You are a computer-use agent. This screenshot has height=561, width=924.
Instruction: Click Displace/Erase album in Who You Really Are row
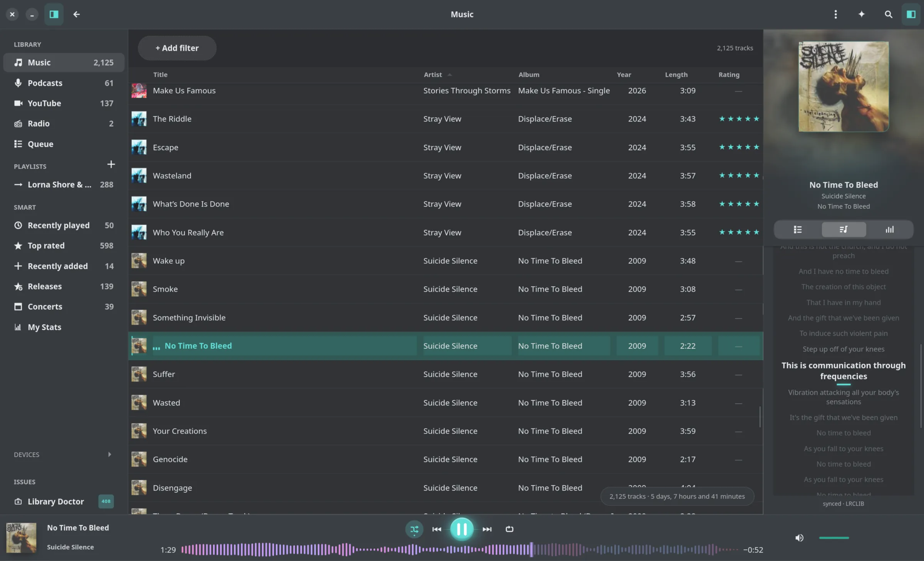pyautogui.click(x=545, y=233)
